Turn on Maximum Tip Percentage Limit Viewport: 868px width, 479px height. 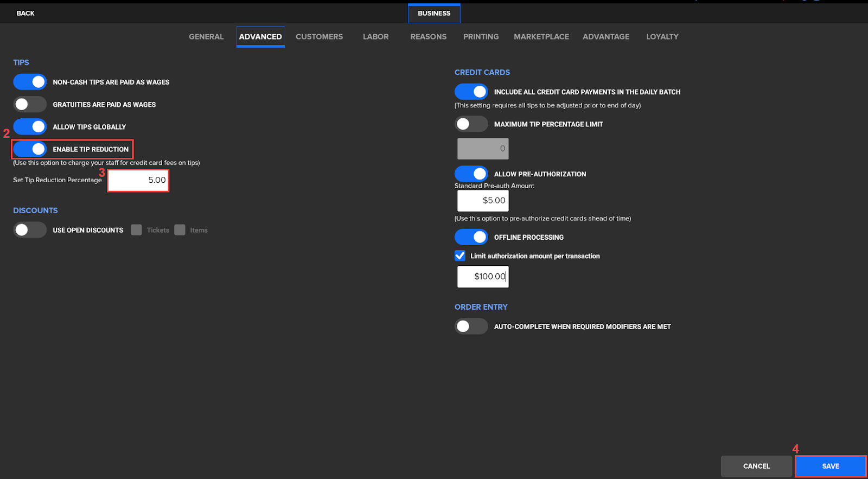[471, 124]
